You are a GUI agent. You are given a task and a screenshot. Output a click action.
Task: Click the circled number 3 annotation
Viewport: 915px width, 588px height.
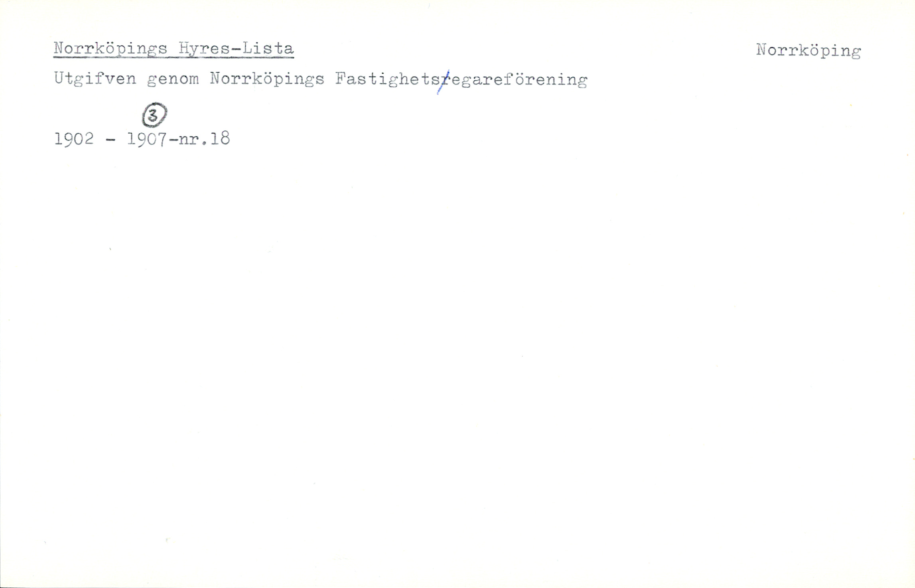coord(154,115)
